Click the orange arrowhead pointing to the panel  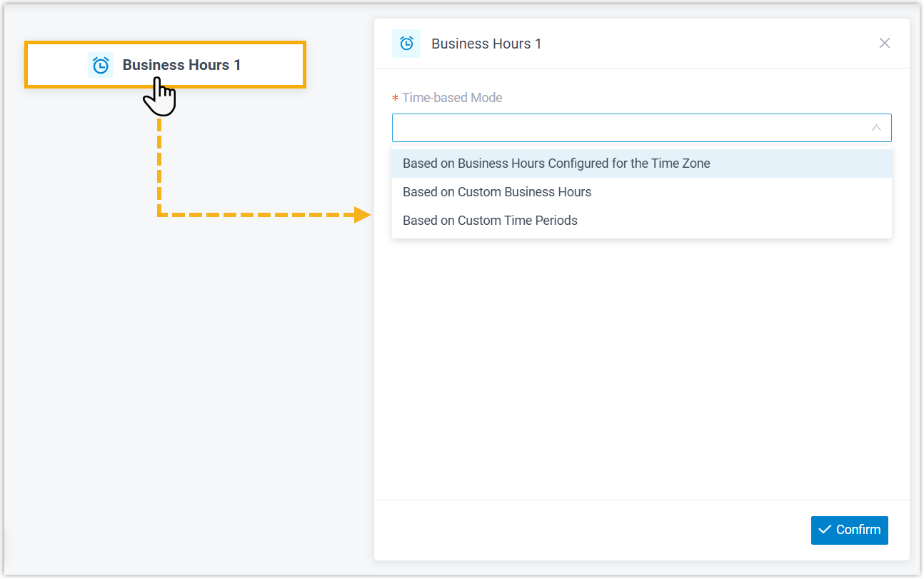pos(362,214)
